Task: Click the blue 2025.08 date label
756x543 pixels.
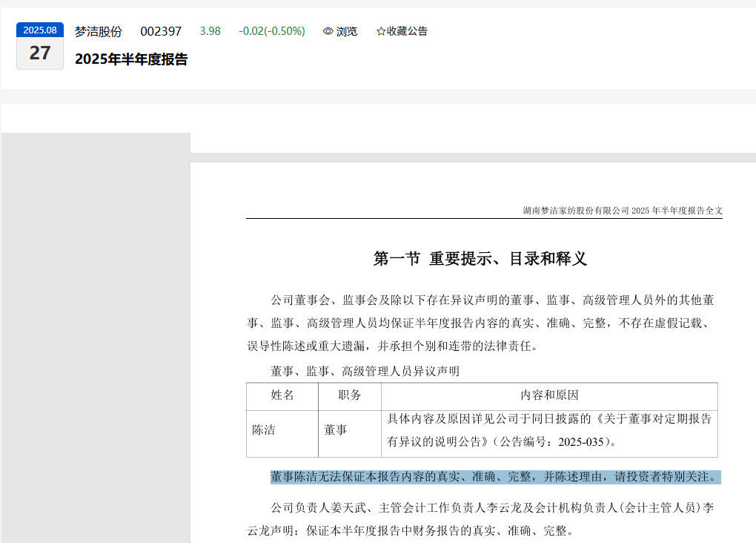Action: pos(40,30)
